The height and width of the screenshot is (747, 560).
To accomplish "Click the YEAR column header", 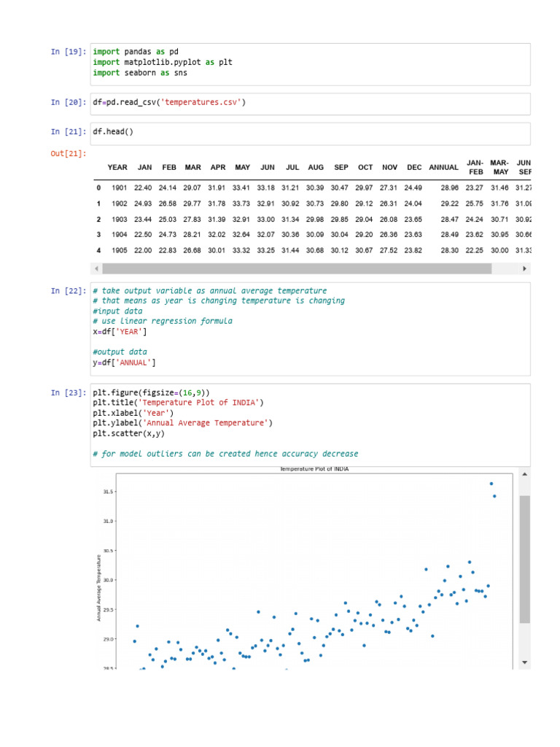I will click(x=117, y=167).
